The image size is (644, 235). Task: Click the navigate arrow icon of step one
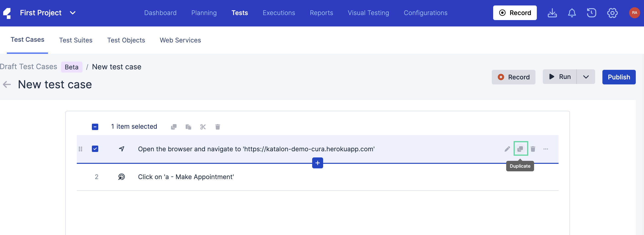pyautogui.click(x=122, y=149)
